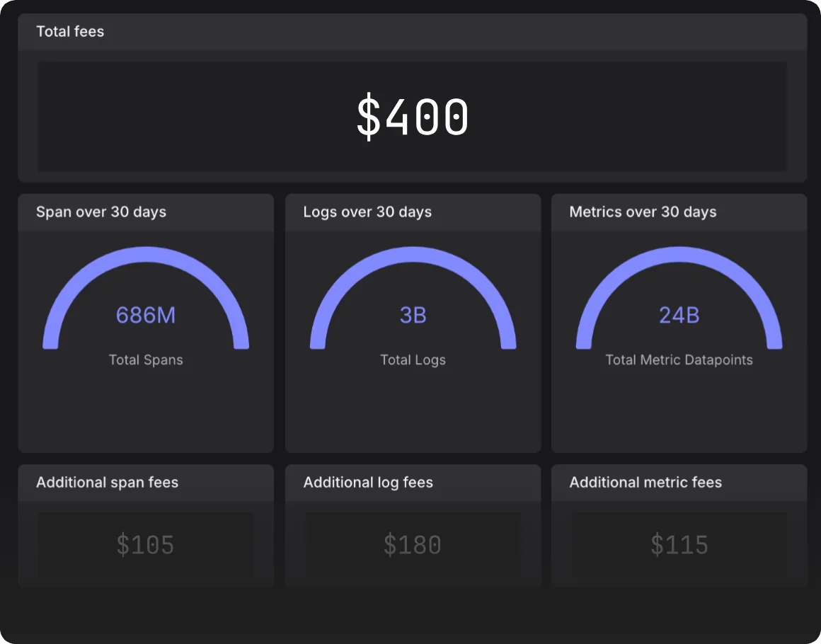Click the Total Logs label
821x644 pixels.
[x=413, y=360]
